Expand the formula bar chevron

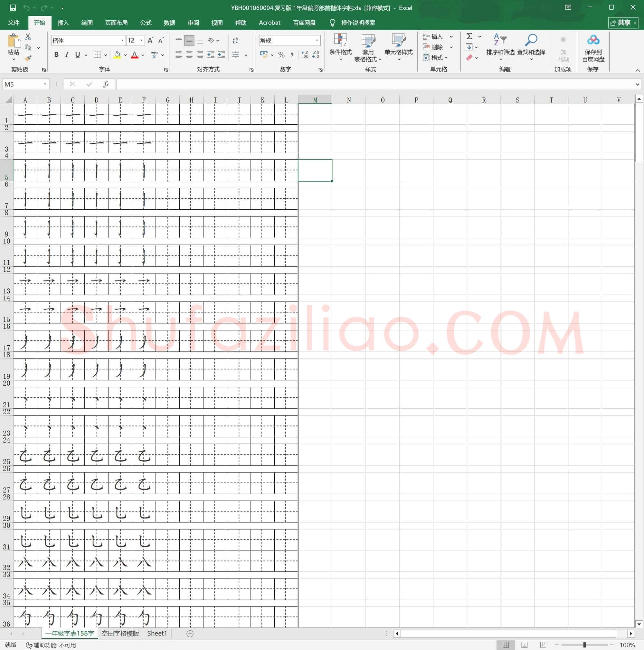click(x=637, y=84)
